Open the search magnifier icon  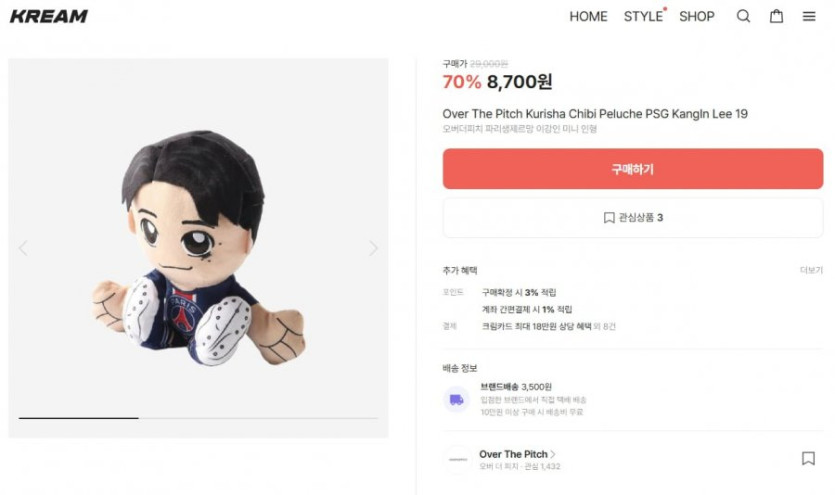pos(743,16)
